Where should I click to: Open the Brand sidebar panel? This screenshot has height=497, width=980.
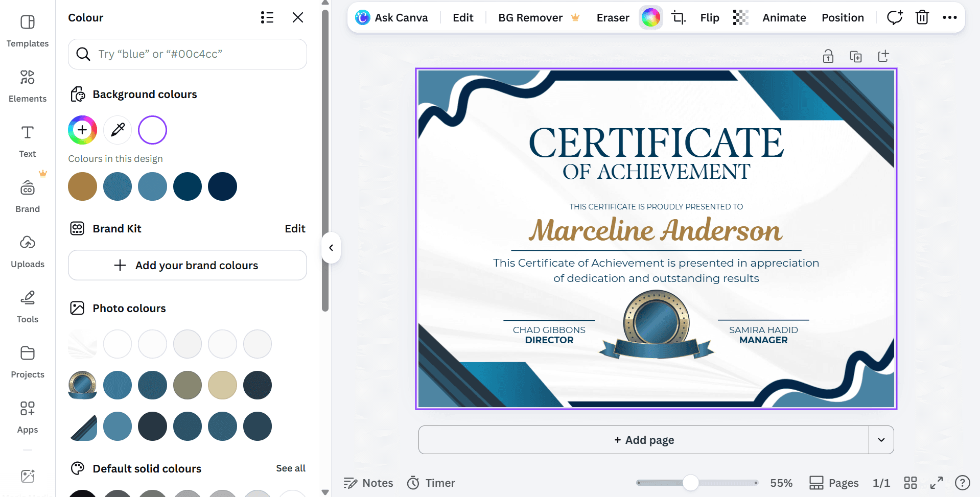tap(28, 197)
